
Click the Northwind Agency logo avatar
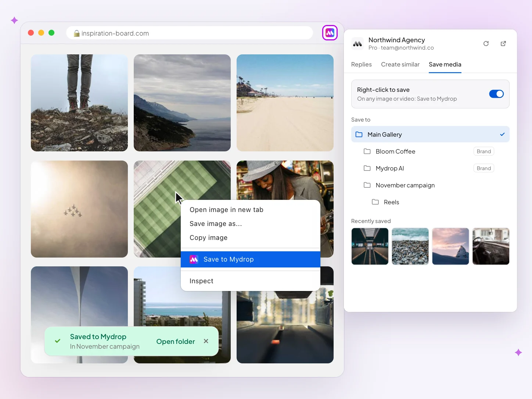point(357,43)
